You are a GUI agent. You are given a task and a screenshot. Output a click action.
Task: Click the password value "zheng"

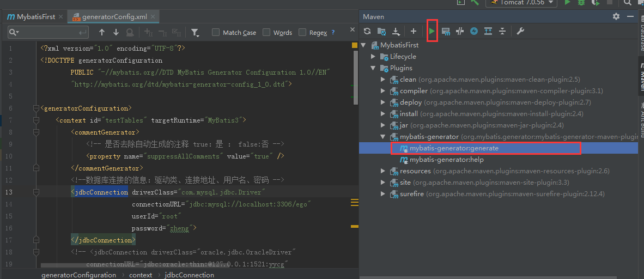tap(179, 228)
